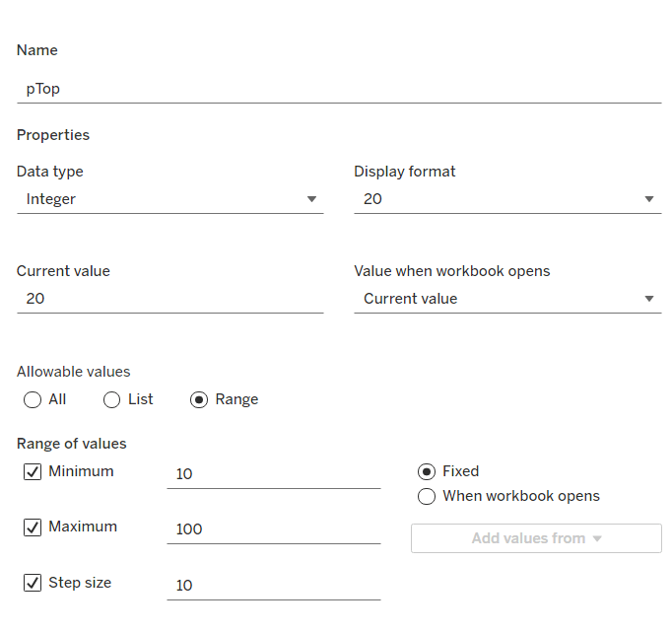Select the All allowable values radio
The height and width of the screenshot is (633, 672).
[33, 400]
